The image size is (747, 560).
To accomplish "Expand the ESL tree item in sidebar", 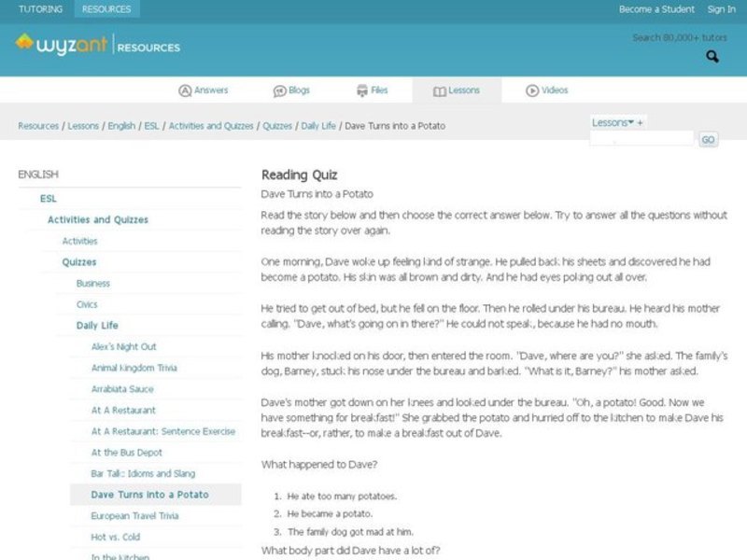I will 48,199.
